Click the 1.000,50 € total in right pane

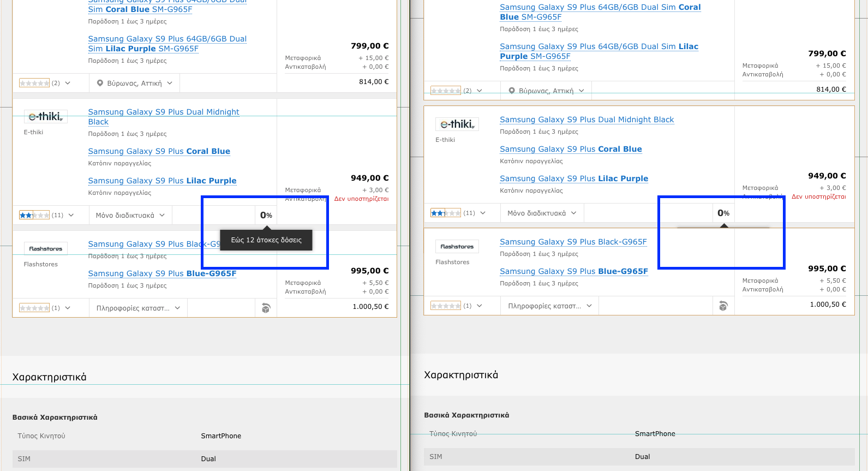coord(828,305)
